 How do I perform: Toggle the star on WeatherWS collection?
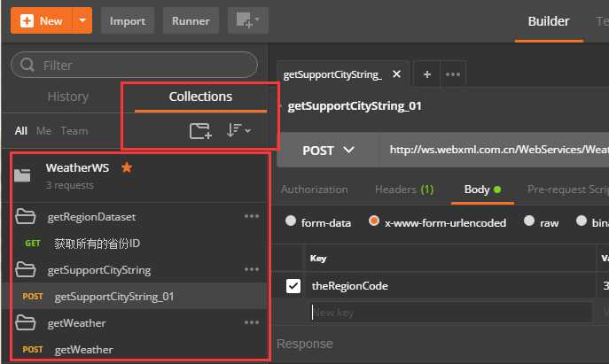[x=127, y=167]
